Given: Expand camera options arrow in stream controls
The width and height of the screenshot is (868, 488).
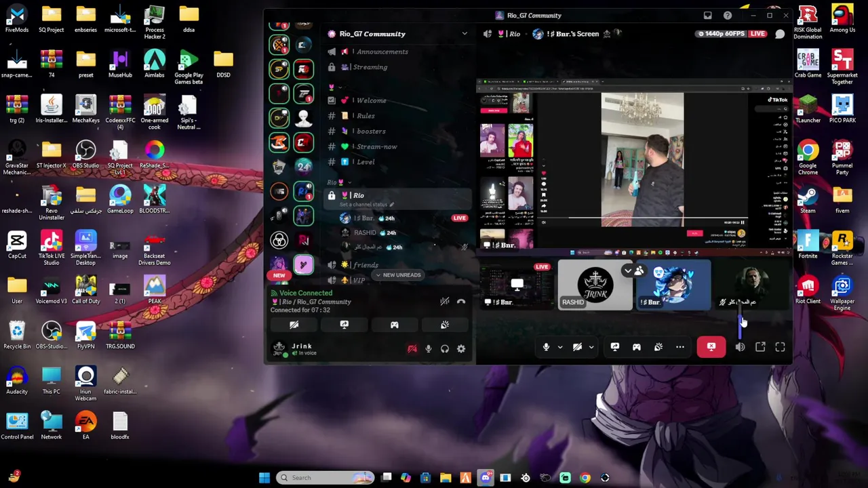Looking at the screenshot, I should pos(591,347).
